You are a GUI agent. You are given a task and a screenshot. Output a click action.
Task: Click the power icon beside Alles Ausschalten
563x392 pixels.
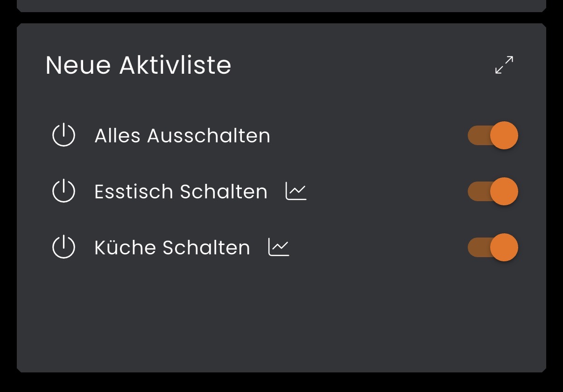[x=63, y=135]
